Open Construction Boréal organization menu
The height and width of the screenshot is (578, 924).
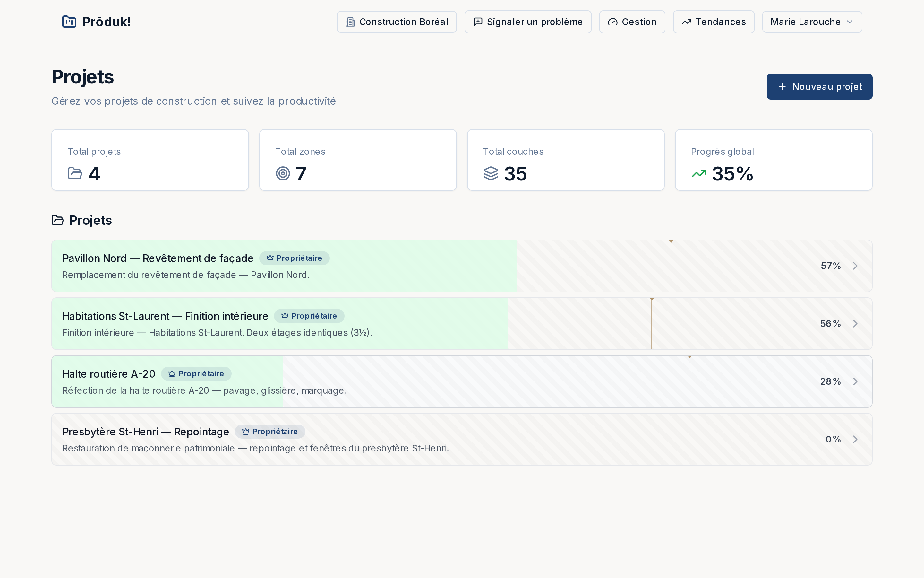point(396,22)
